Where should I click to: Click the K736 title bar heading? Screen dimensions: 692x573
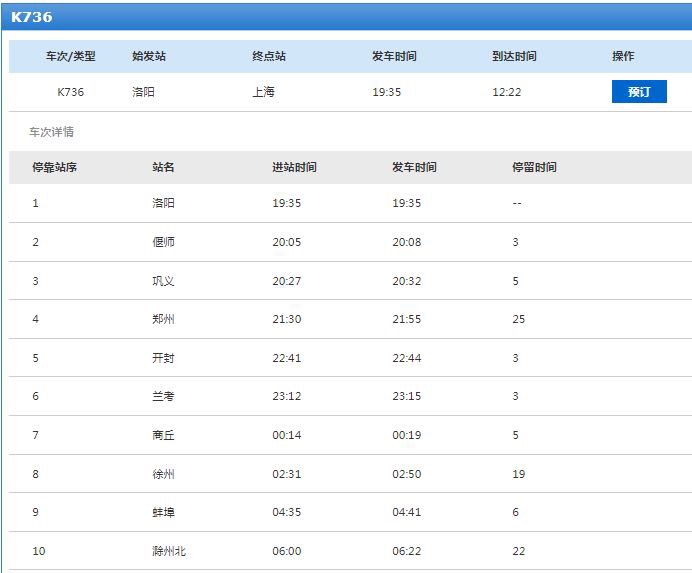(x=31, y=17)
